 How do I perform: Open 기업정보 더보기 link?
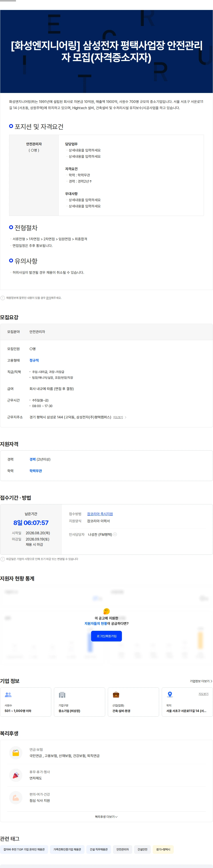pyautogui.click(x=201, y=681)
